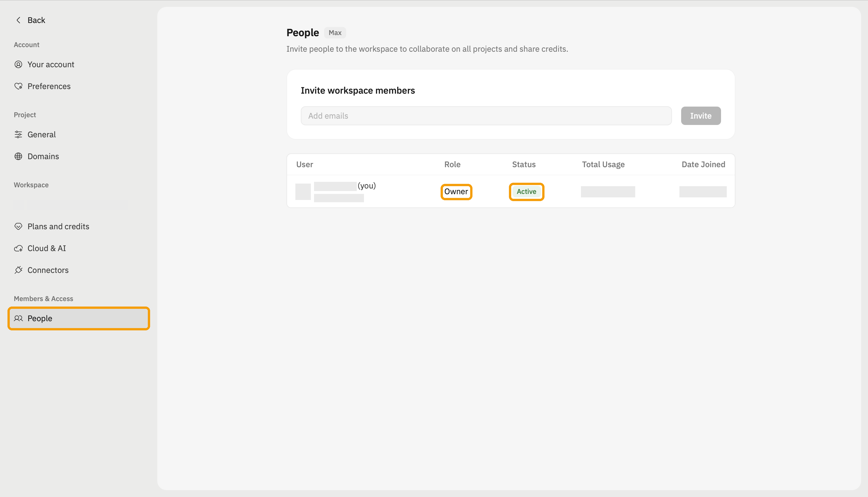Open the Preferences page
The width and height of the screenshot is (868, 497).
click(49, 86)
